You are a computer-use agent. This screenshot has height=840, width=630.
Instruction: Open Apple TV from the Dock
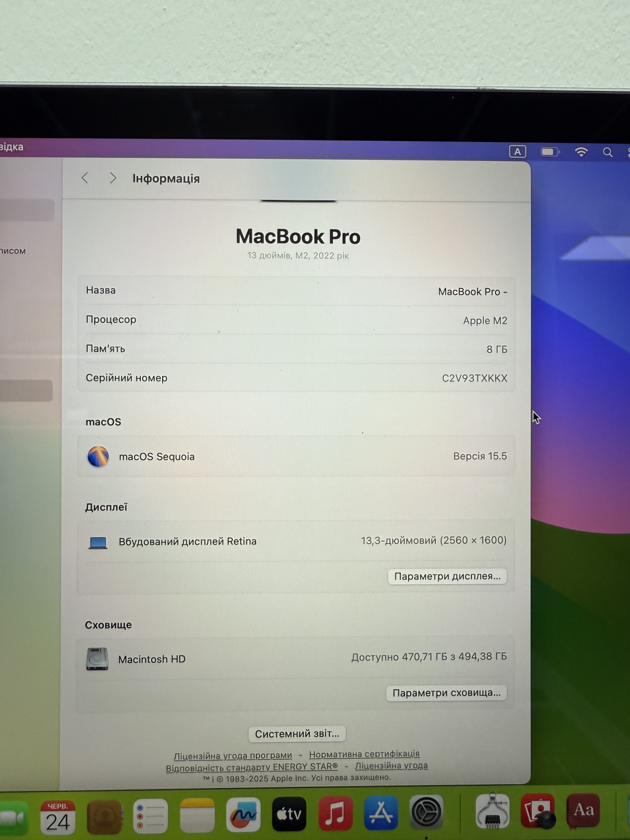289,814
